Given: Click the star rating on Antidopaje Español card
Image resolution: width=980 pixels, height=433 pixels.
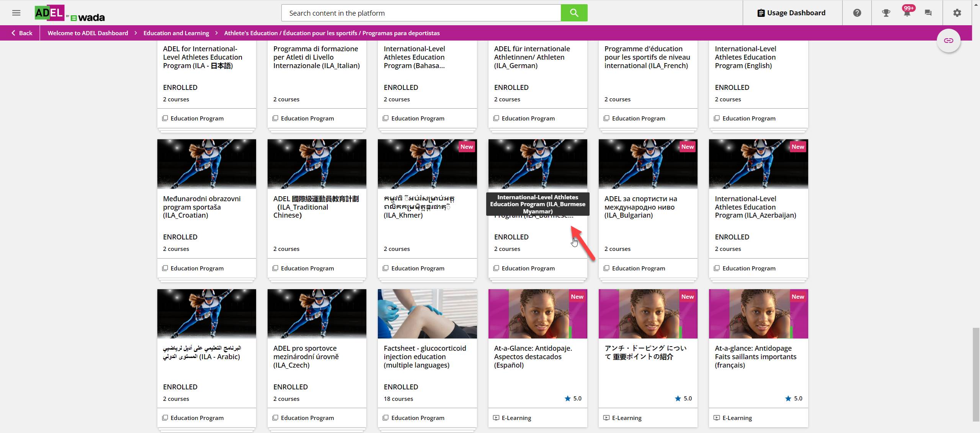Looking at the screenshot, I should pos(573,398).
